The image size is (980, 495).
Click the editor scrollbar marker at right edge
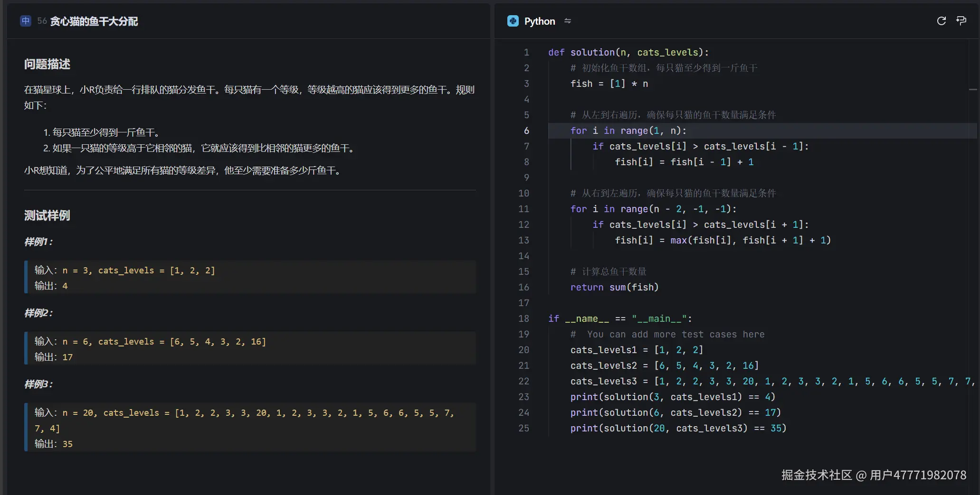pyautogui.click(x=973, y=89)
